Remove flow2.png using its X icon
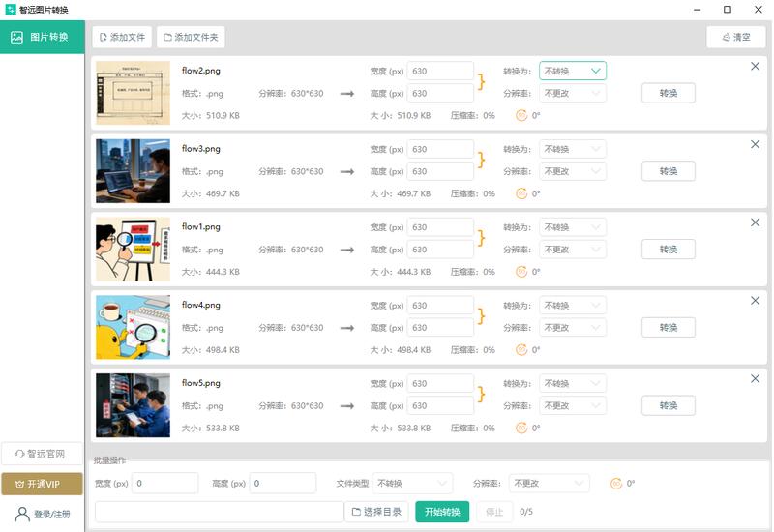 pyautogui.click(x=755, y=66)
